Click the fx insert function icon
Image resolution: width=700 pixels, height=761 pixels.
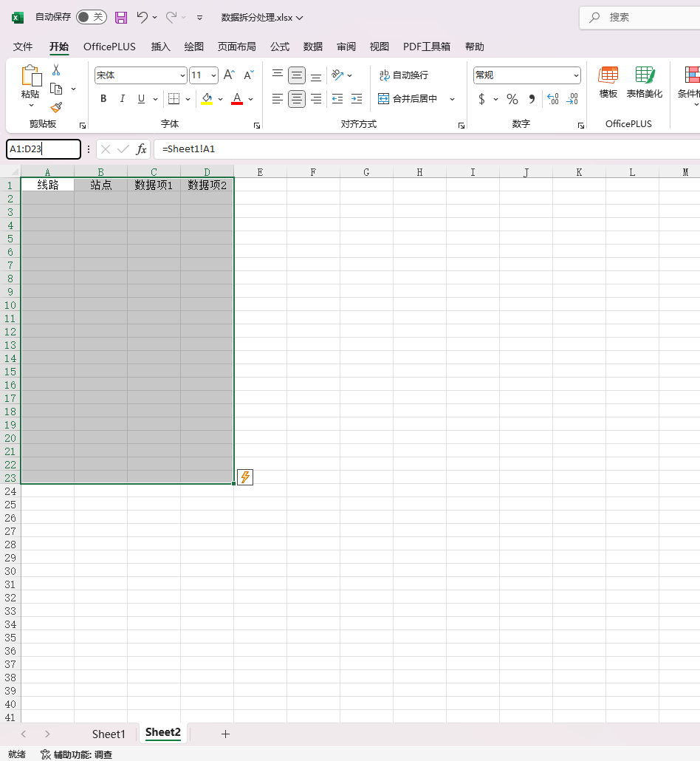(x=141, y=149)
